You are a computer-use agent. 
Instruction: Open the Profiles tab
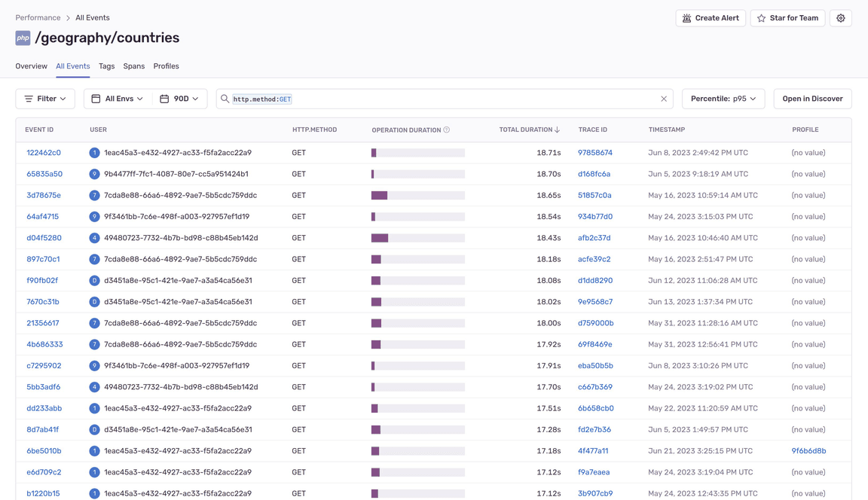(166, 66)
